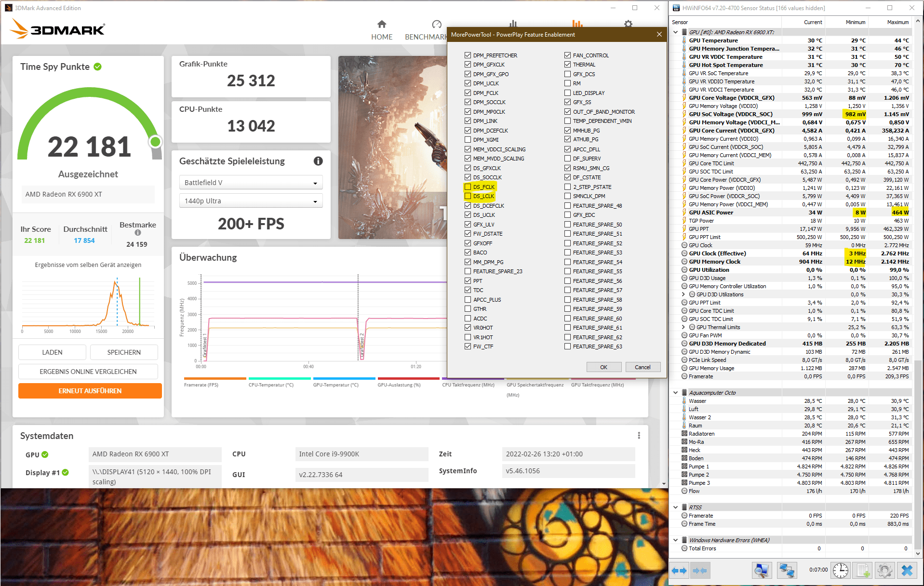
Task: Check the GFX_DCS checkbox
Action: point(567,74)
